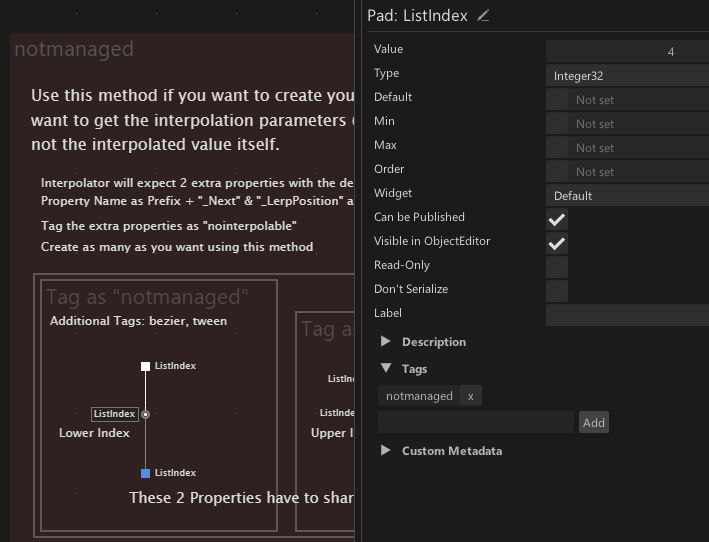The width and height of the screenshot is (709, 542).
Task: Enable the Max value checkbox
Action: 557,147
